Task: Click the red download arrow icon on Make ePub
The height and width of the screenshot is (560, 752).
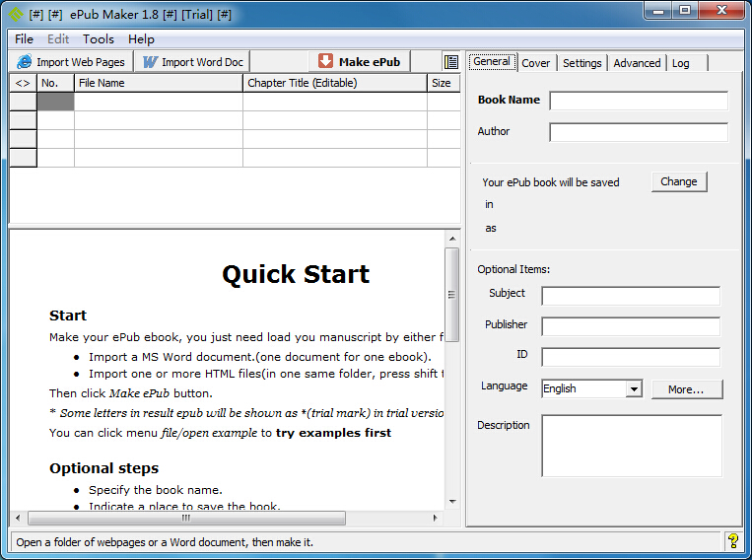Action: click(x=325, y=61)
